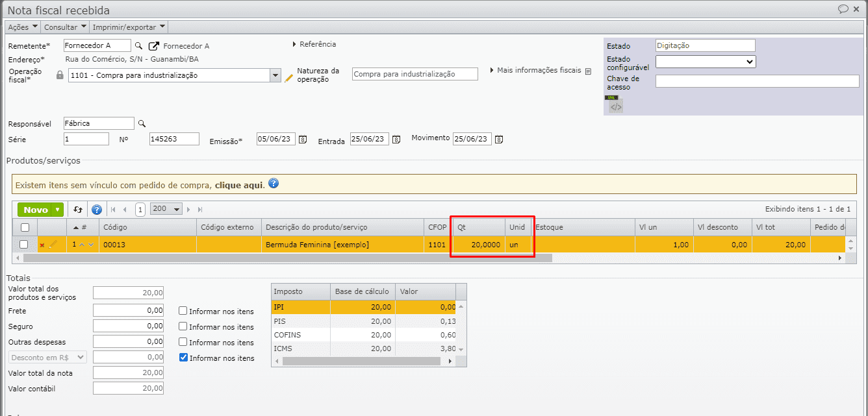Screen dimensions: 868x416
Task: Select the ICMS tax row
Action: click(364, 349)
